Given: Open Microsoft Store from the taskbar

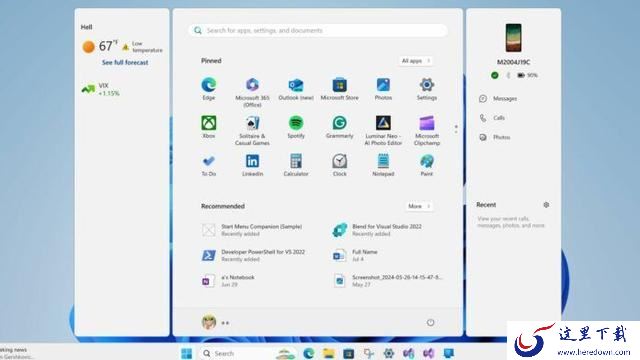Looking at the screenshot, I should pyautogui.click(x=349, y=353).
